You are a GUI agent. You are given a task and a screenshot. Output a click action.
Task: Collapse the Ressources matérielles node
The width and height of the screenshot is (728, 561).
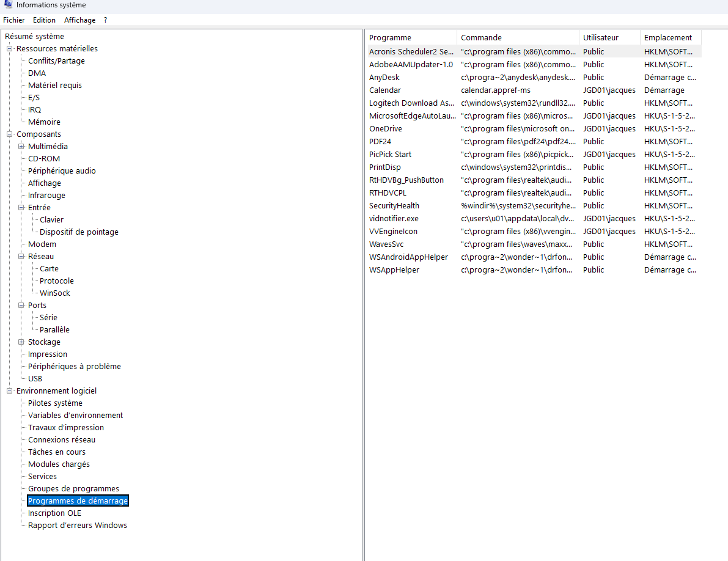coord(9,49)
